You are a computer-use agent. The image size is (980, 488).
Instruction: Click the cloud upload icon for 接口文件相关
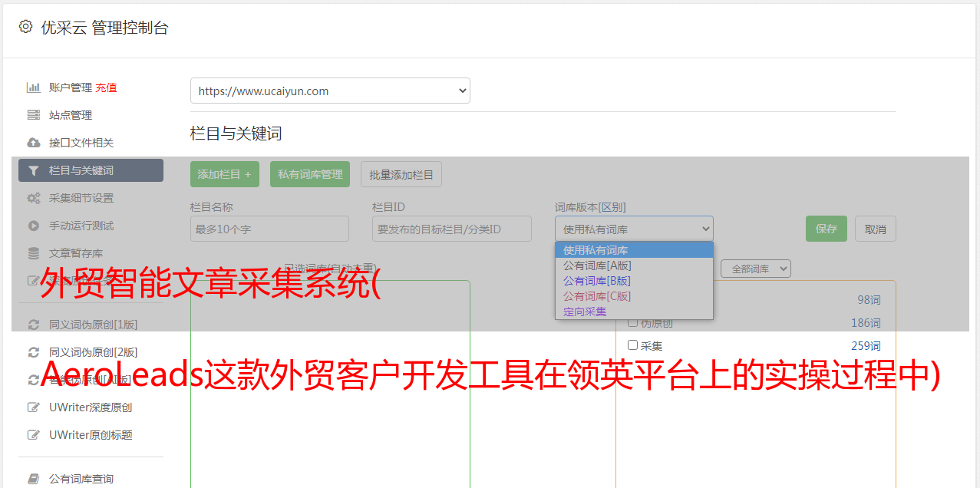(33, 143)
